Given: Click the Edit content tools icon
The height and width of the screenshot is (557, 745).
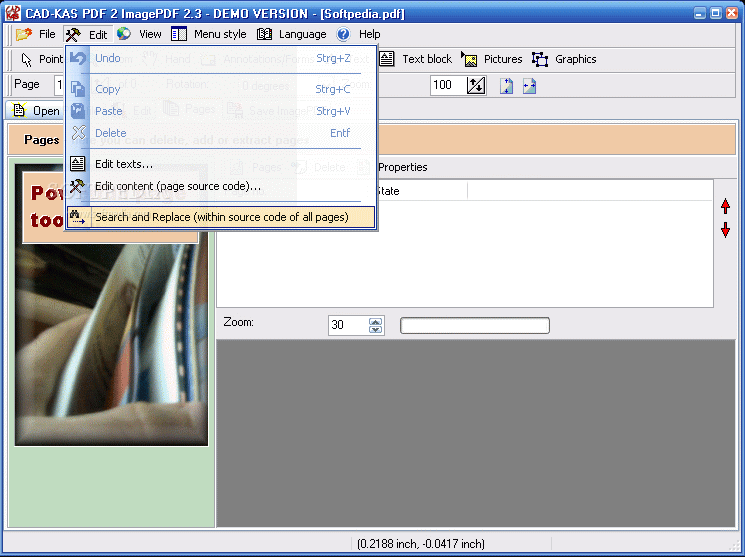Looking at the screenshot, I should pos(77,185).
